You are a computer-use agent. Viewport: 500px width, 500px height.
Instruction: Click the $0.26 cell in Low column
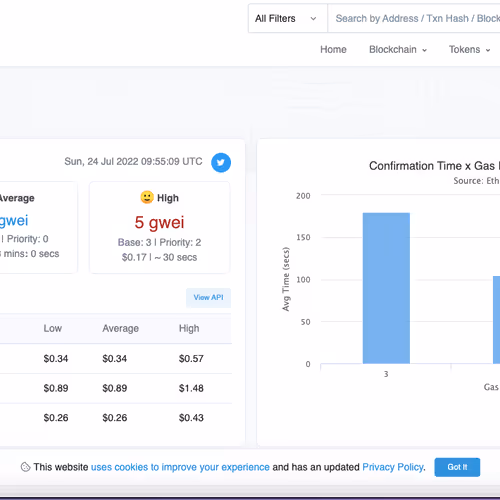(56, 418)
